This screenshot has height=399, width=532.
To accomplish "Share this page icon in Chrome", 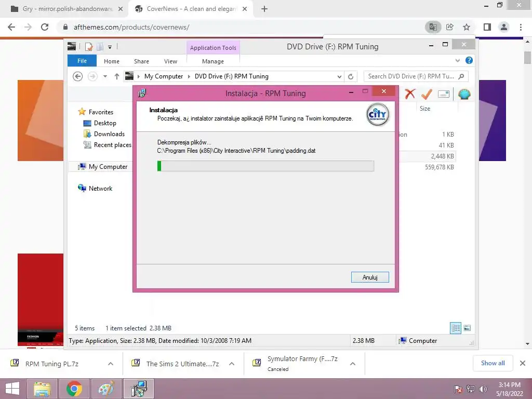I will pos(450,27).
